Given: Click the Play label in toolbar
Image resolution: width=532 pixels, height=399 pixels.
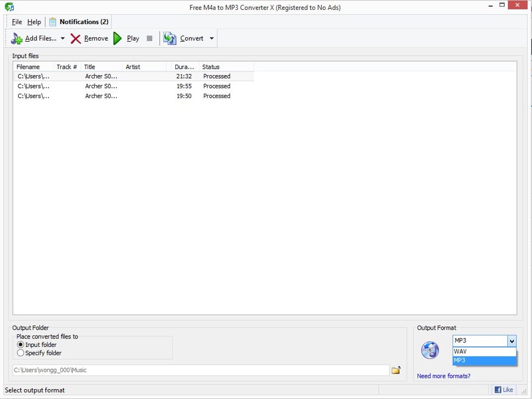Looking at the screenshot, I should [x=133, y=39].
